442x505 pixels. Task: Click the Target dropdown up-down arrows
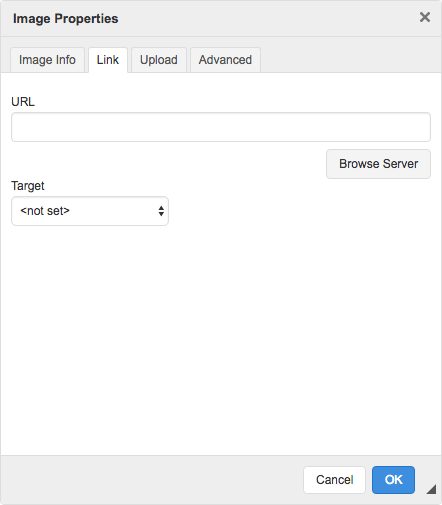pyautogui.click(x=161, y=211)
